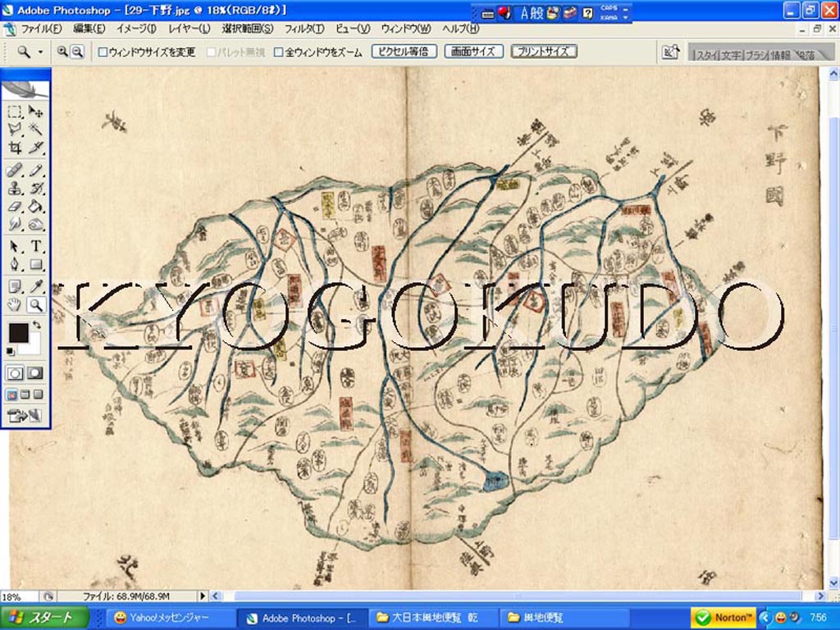Image resolution: width=840 pixels, height=630 pixels.
Task: Enable ウィンドウサイズを変更 checkbox
Action: coord(103,52)
